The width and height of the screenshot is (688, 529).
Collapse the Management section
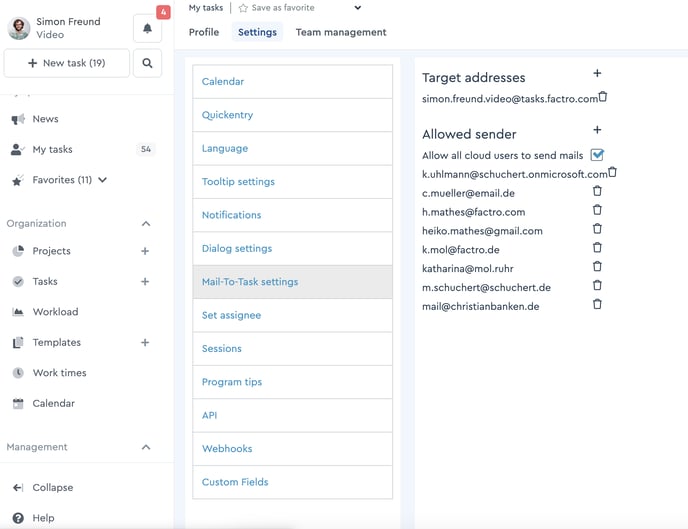pos(146,447)
